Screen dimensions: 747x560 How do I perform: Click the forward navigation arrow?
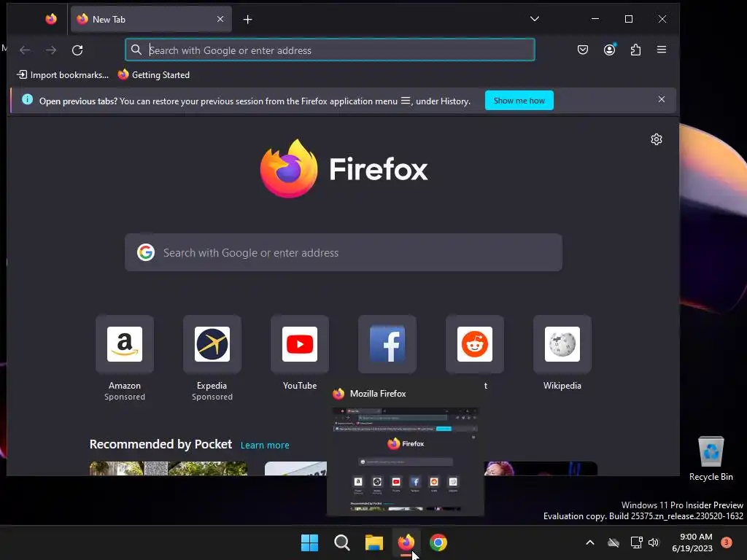(51, 50)
